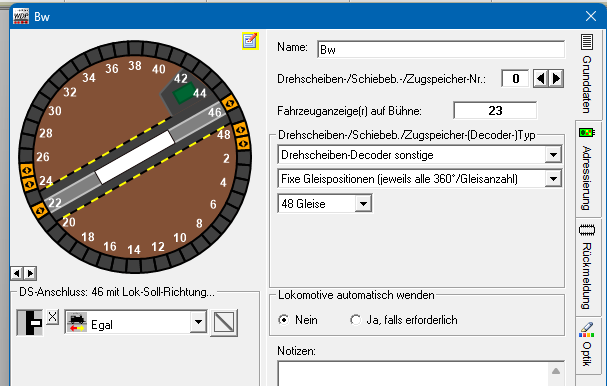Viewport: 607px width, 386px height.
Task: Rotate turntable with the right arrow below it
Action: [x=30, y=273]
